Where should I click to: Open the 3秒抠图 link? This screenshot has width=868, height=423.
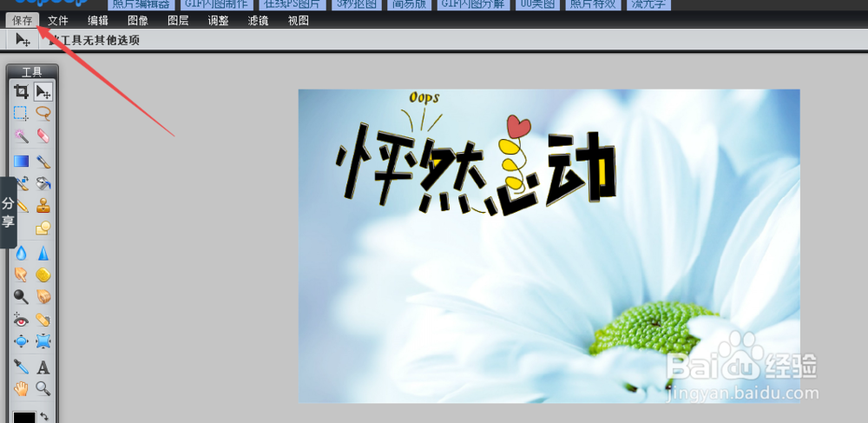[x=357, y=4]
